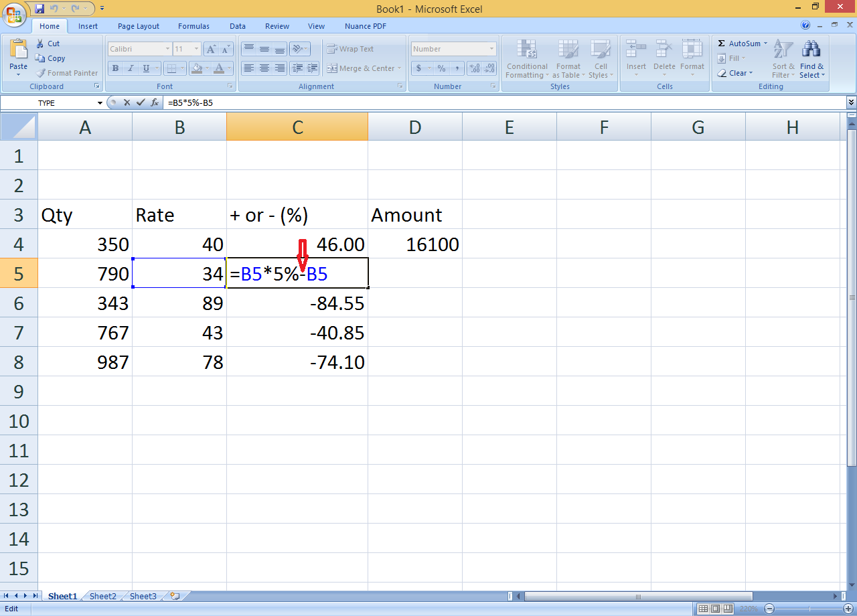Open Undo history dropdown arrow

[64, 9]
